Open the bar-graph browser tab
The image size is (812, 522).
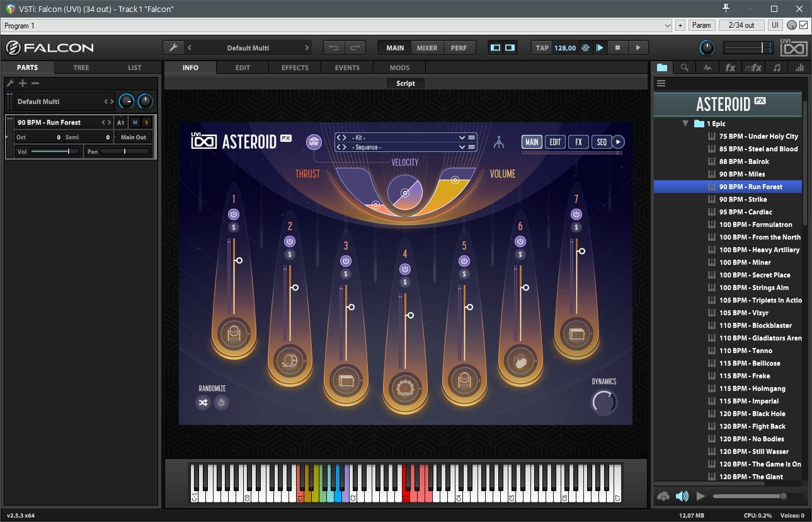coord(799,67)
